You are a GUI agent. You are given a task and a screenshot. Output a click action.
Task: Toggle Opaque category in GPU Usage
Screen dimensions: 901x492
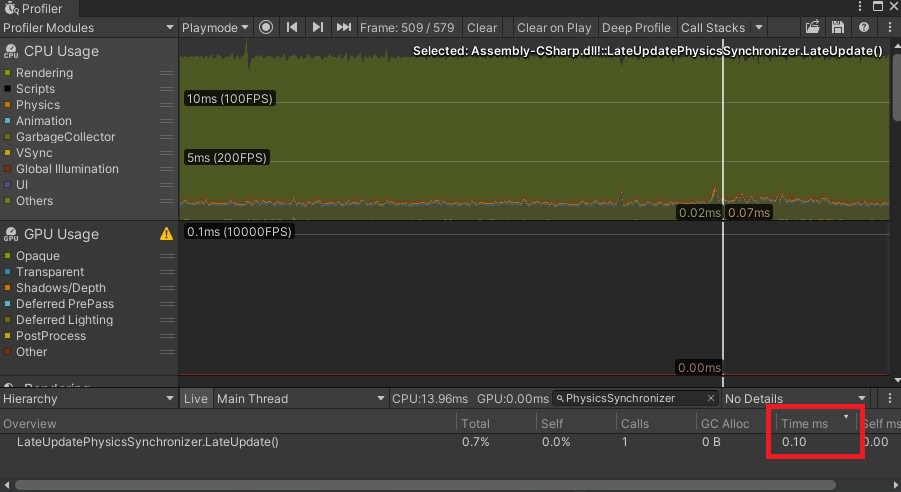pos(7,256)
